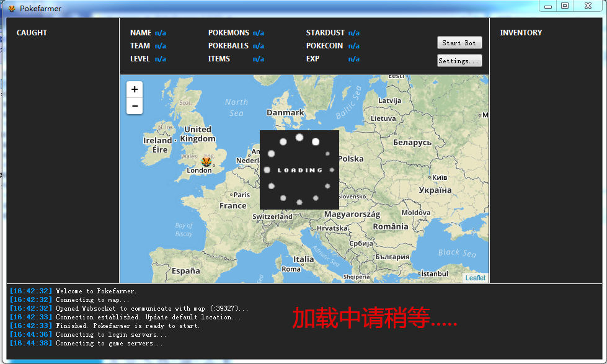Open the Settings... dialog

coord(459,61)
